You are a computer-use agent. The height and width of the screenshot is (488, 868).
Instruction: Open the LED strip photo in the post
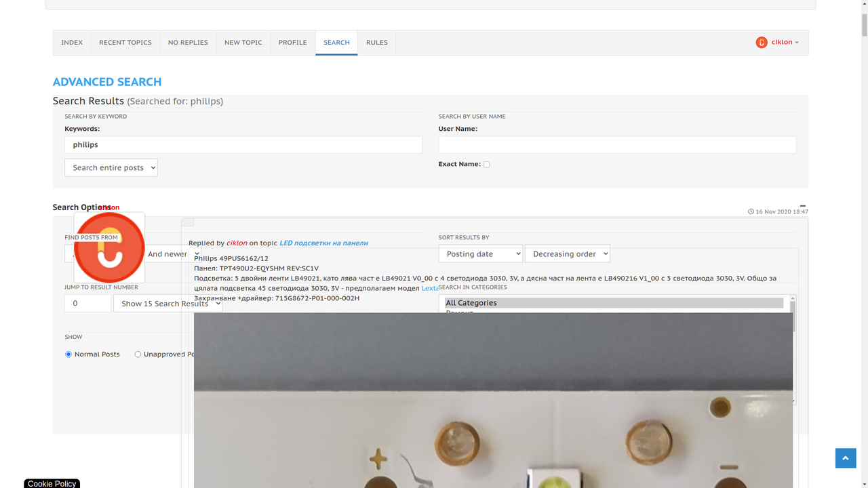point(493,400)
